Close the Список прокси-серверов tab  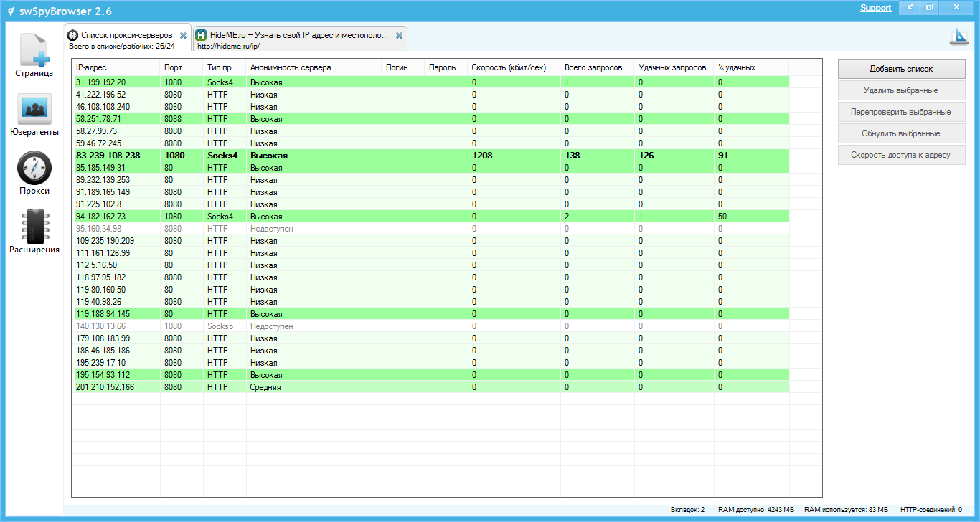(183, 35)
